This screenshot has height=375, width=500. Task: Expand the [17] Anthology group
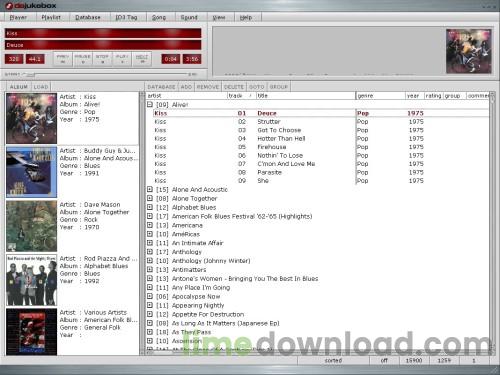150,252
